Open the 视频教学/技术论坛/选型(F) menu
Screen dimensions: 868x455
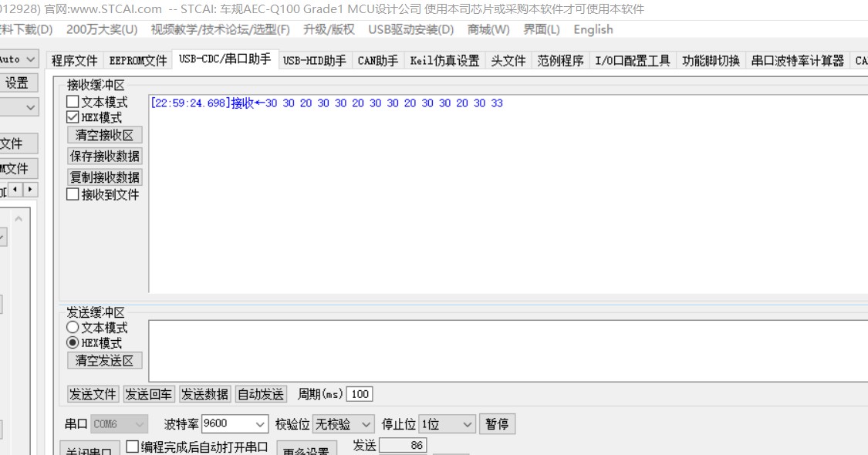(221, 29)
